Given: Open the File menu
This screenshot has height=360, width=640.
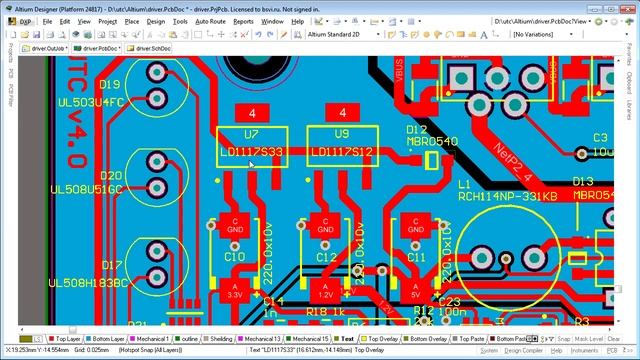Looking at the screenshot, I should [47, 22].
